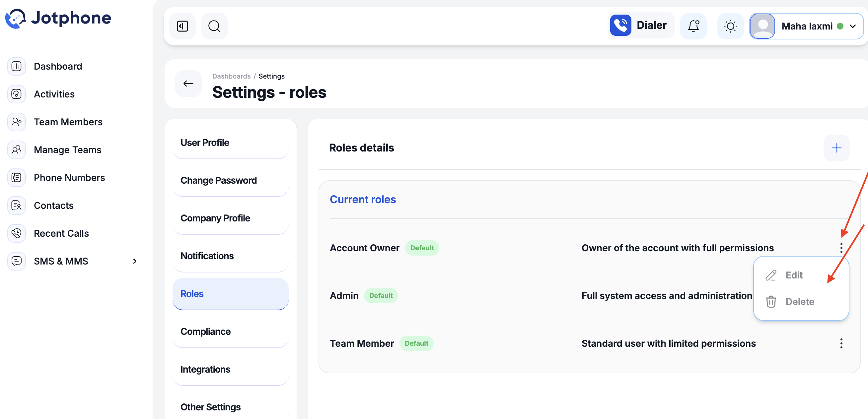Go to Phone Numbers in the sidebar

tap(69, 178)
